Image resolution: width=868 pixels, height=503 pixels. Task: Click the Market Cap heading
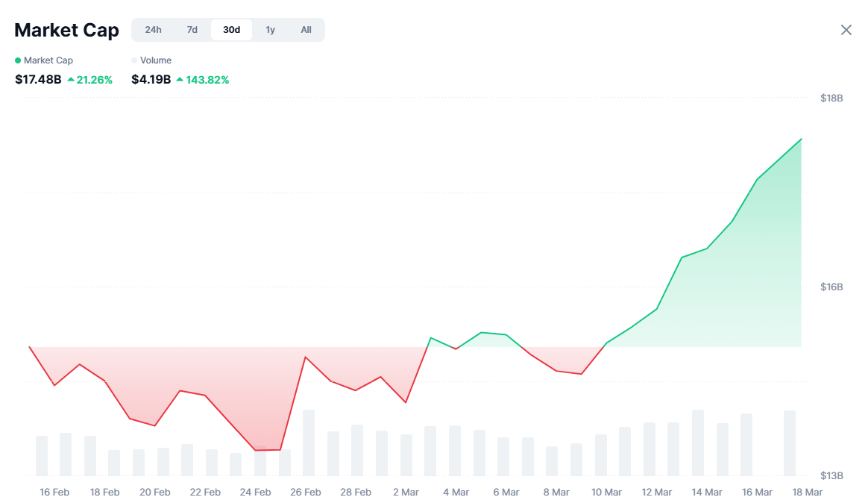[x=66, y=30]
